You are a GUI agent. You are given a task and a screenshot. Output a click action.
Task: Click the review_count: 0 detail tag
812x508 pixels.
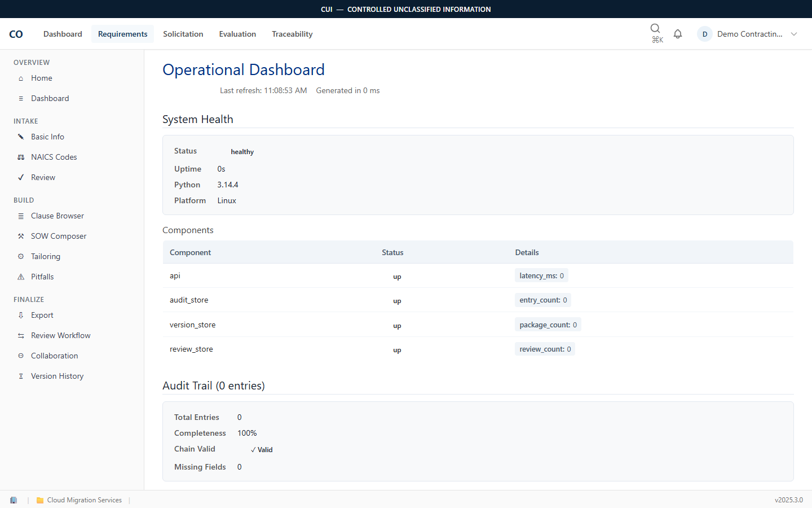pos(545,349)
